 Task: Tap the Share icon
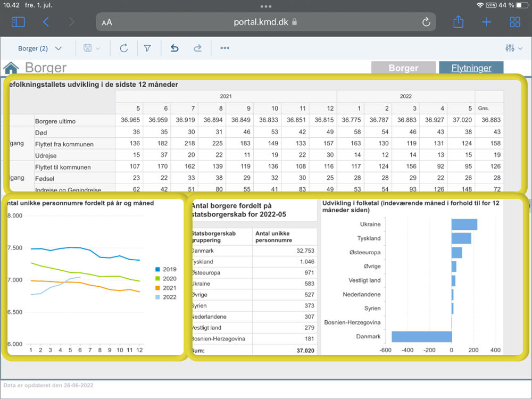point(458,22)
